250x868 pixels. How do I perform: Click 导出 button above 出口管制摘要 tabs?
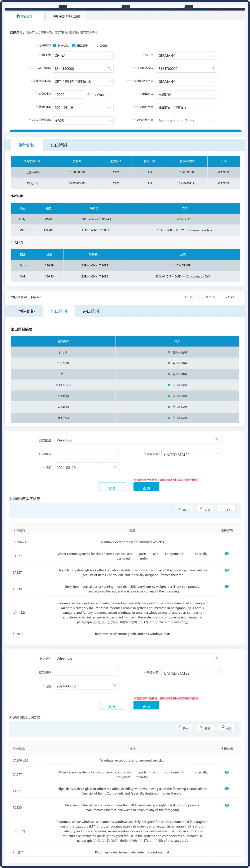coord(190,297)
